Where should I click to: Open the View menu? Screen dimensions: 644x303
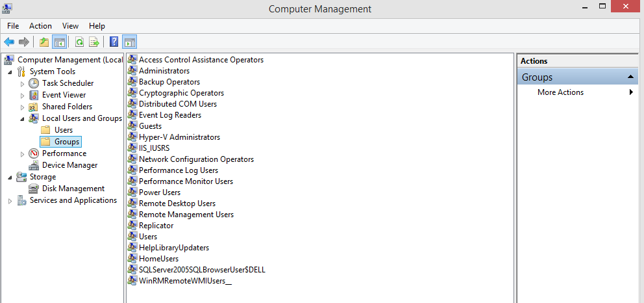(x=70, y=26)
